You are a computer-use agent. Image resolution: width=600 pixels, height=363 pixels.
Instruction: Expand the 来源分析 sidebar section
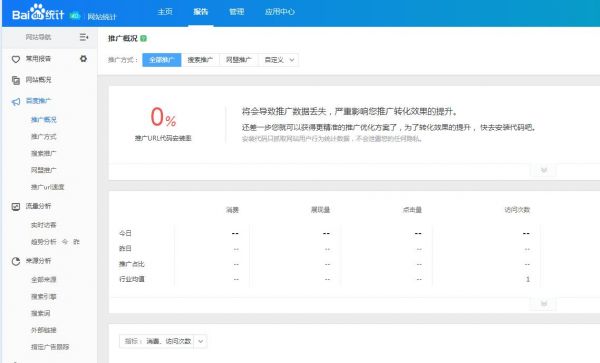click(38, 260)
